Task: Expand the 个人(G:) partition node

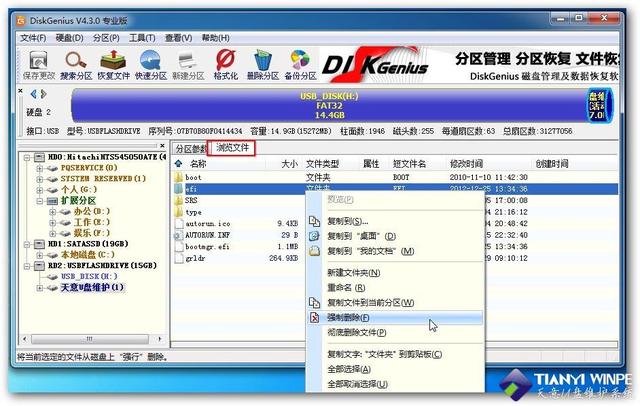Action: [40, 190]
